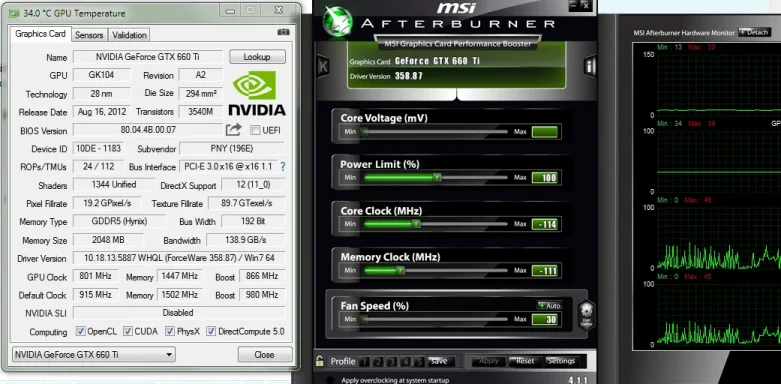Click the Core Clock value box showing -114
Viewport: 781px width, 384px height.
click(544, 224)
